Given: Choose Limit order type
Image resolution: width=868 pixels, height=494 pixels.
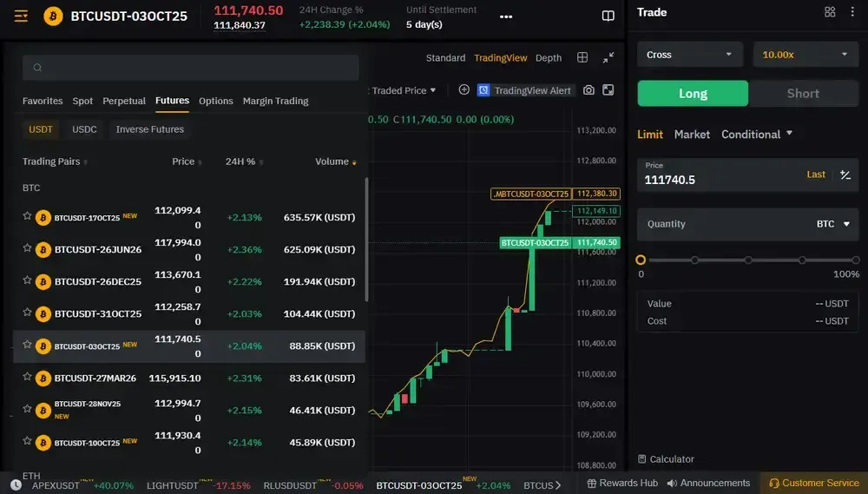Looking at the screenshot, I should point(650,135).
